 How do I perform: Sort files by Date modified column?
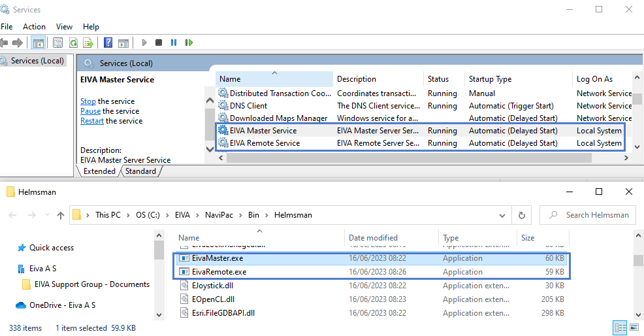click(x=391, y=238)
